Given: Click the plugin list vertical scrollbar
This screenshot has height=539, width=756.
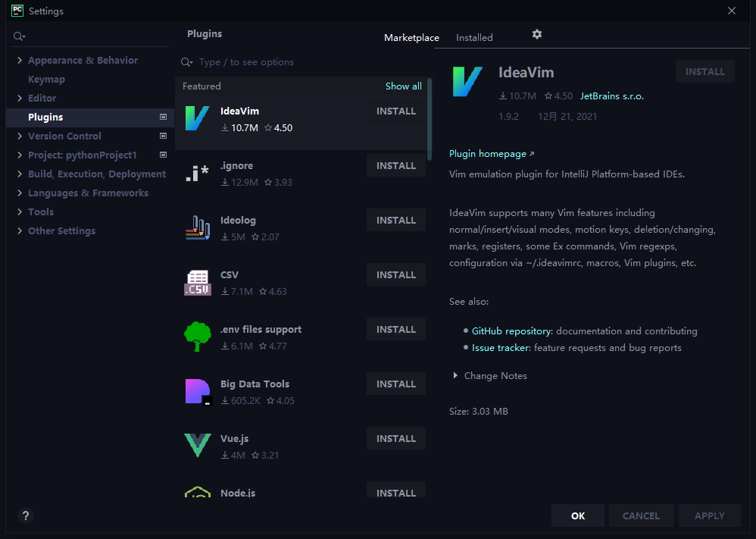Looking at the screenshot, I should (429, 120).
